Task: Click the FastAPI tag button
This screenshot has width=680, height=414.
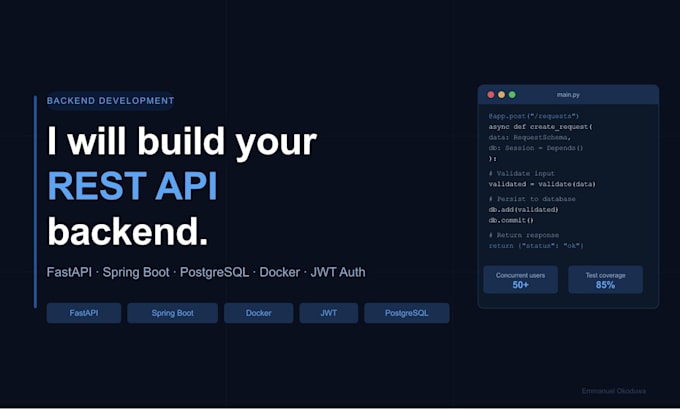Action: point(84,313)
